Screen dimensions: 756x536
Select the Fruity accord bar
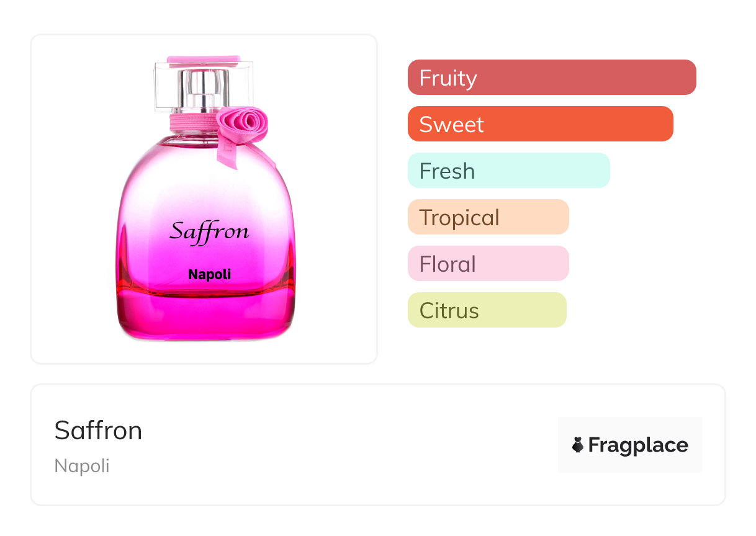point(551,78)
